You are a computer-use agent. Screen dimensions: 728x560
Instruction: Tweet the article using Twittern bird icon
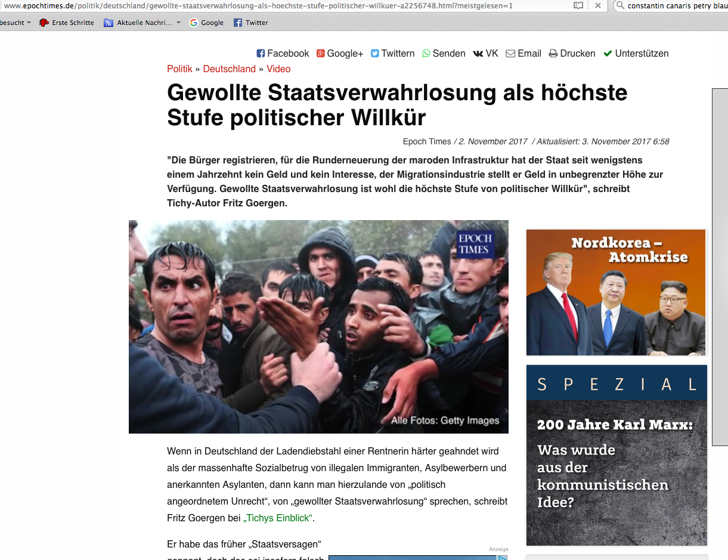point(375,54)
